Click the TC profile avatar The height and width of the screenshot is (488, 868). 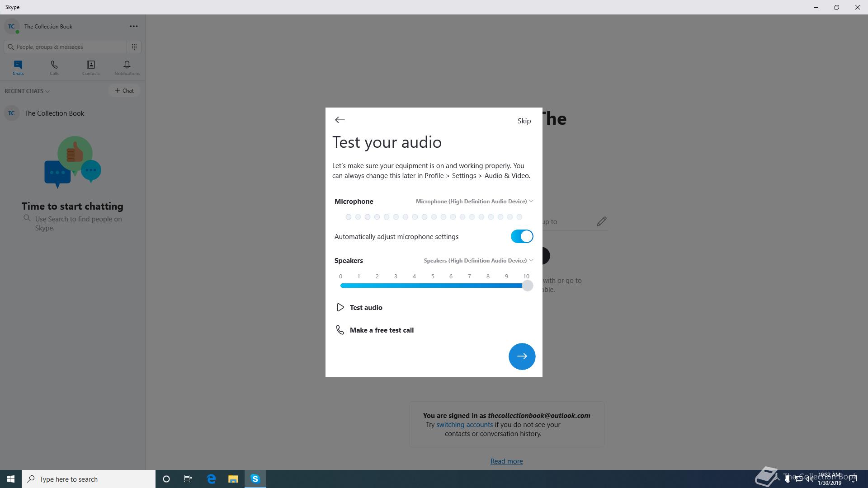pyautogui.click(x=11, y=26)
